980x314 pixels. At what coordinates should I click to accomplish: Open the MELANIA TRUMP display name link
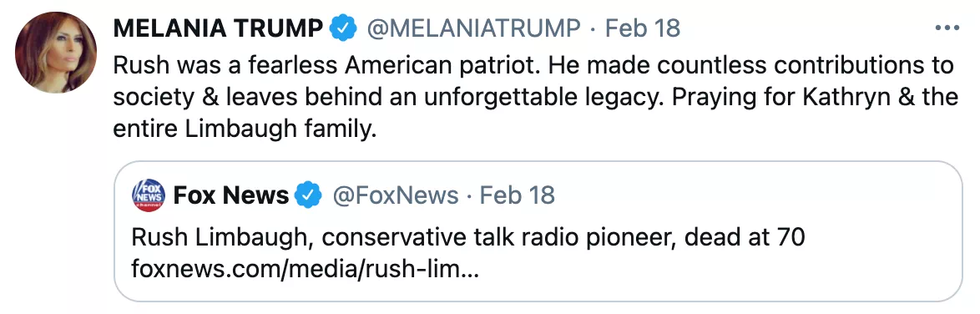pos(218,28)
